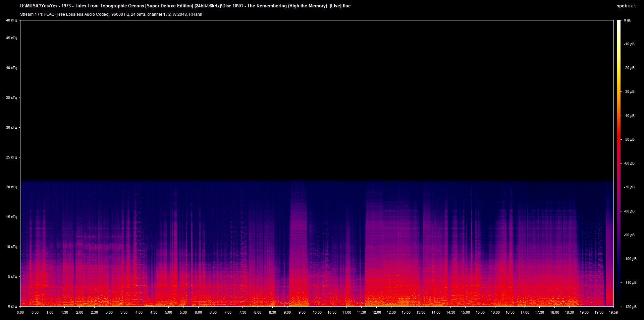Click the 48 кГц frequency axis label
Screen dimensions: 644x320
point(11,20)
